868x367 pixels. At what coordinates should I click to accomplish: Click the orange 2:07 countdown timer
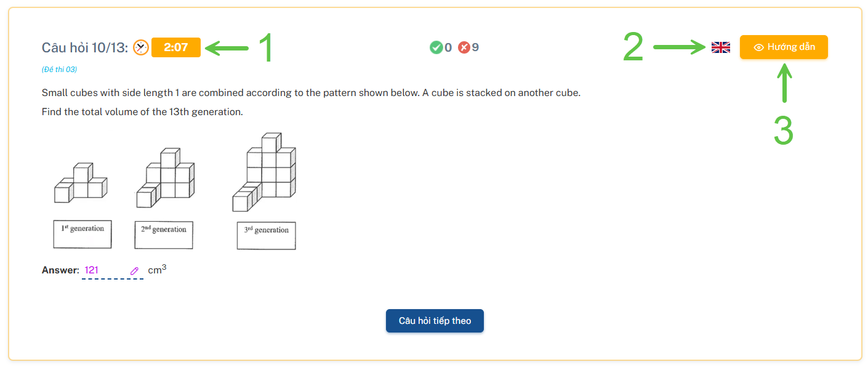point(176,47)
